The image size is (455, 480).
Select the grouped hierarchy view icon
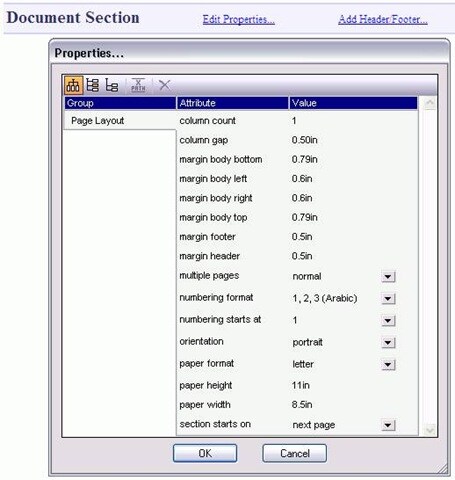[73, 85]
